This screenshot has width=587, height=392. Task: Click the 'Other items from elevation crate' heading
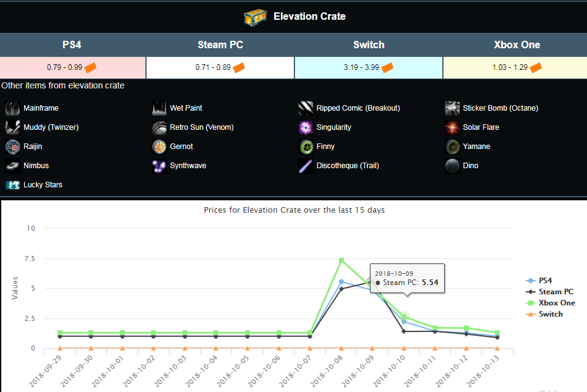point(63,86)
